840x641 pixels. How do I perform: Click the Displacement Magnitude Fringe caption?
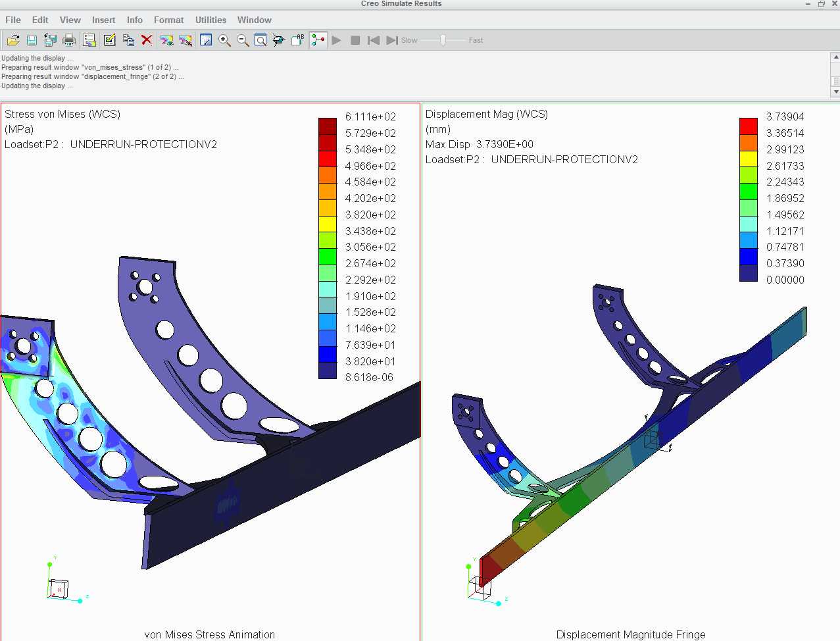pos(631,634)
